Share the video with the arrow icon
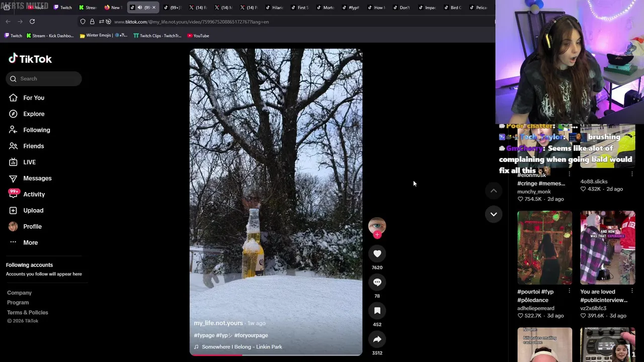This screenshot has height=362, width=644. click(377, 339)
